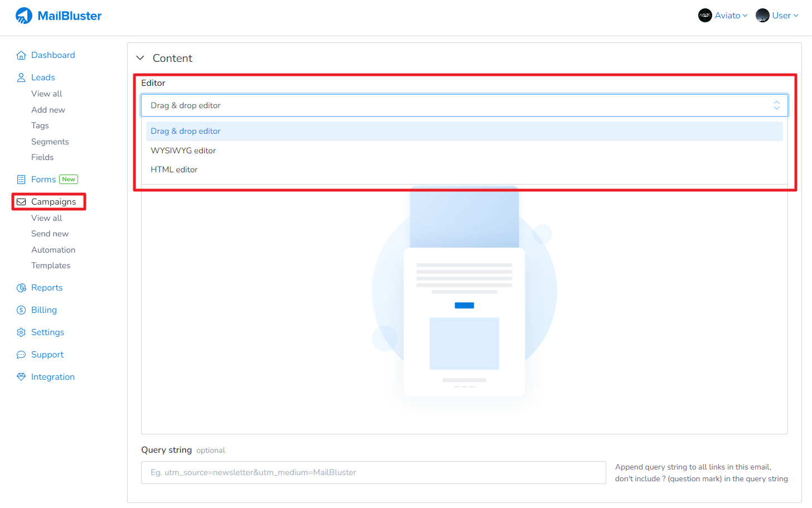This screenshot has width=812, height=508.
Task: Click the Editor field label
Action: tap(153, 83)
